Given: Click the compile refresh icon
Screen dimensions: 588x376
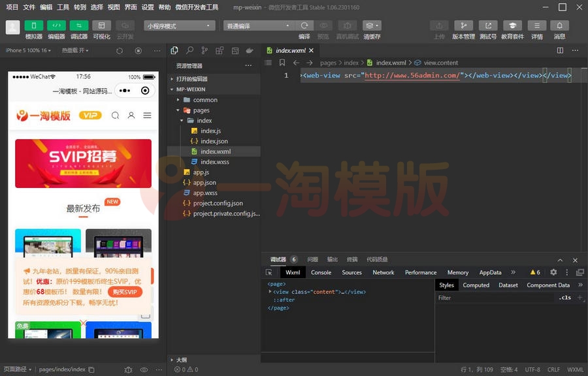Looking at the screenshot, I should [x=304, y=25].
